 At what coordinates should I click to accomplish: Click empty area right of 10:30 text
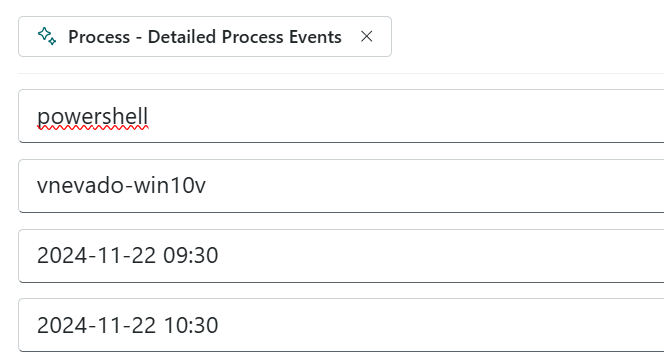(x=440, y=325)
